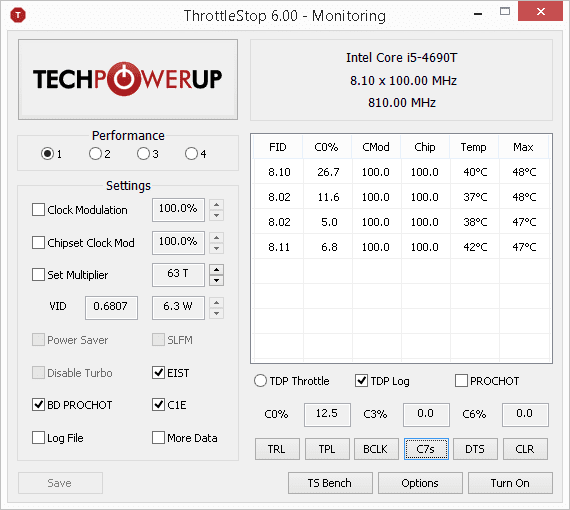
Task: Click the Clock Modulation up arrow
Action: (216, 205)
